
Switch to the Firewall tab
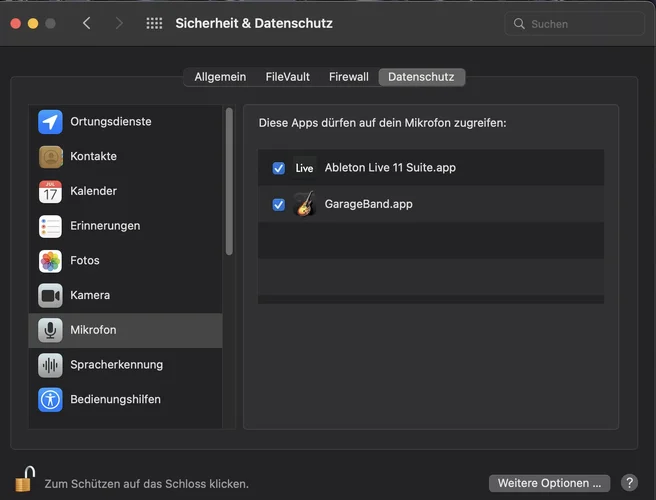click(348, 77)
